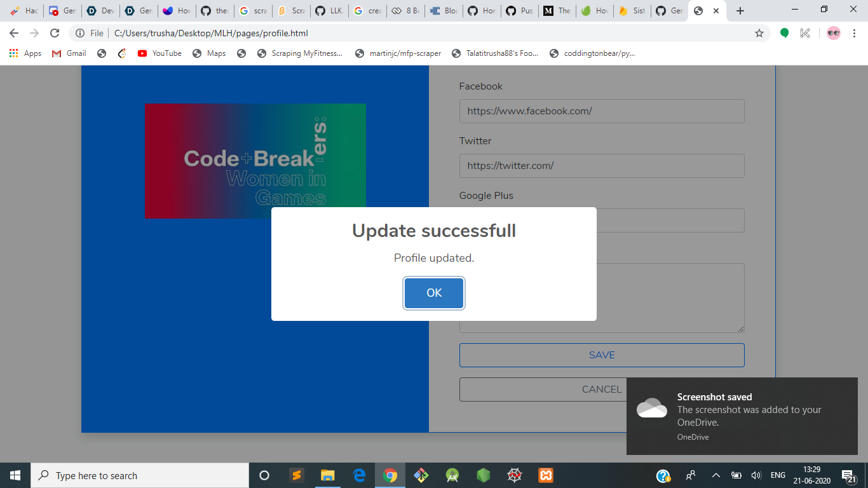Switch to the '8 Be' tab
Viewport: 868px width, 488px height.
coord(405,11)
